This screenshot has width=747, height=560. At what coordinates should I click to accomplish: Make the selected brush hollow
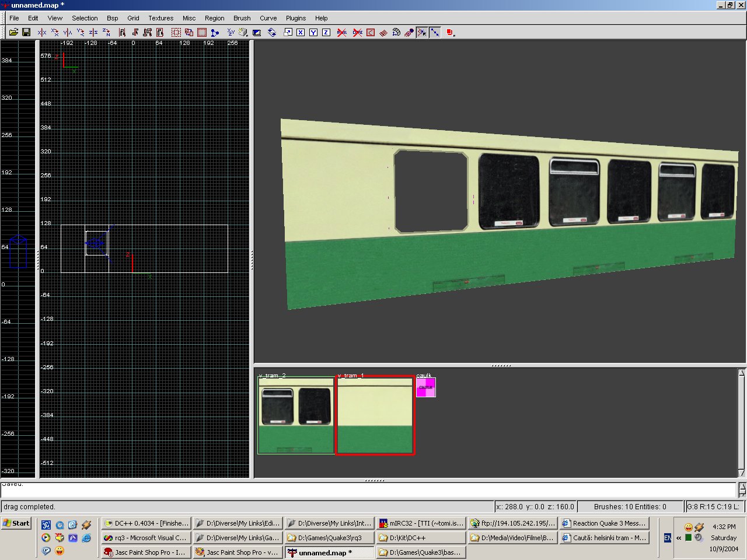202,33
